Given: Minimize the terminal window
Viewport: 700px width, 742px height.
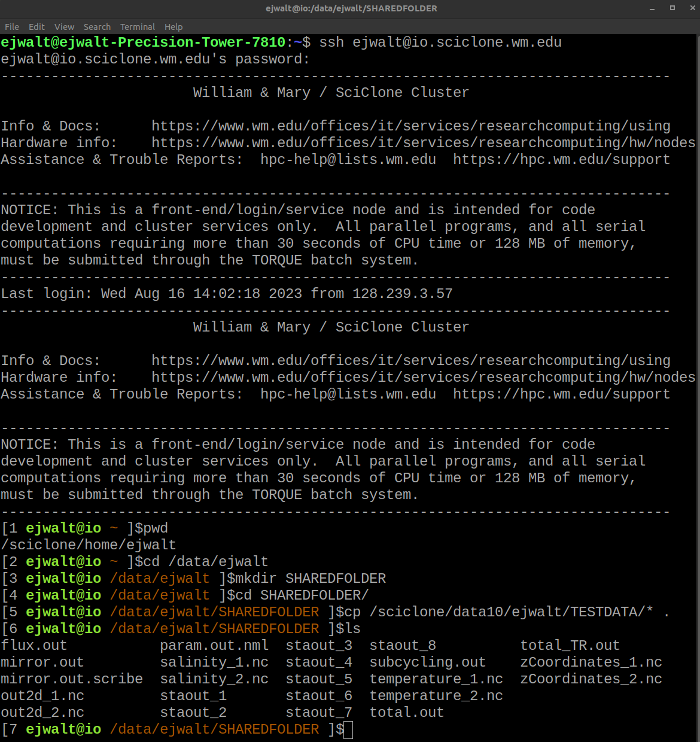Looking at the screenshot, I should [652, 8].
